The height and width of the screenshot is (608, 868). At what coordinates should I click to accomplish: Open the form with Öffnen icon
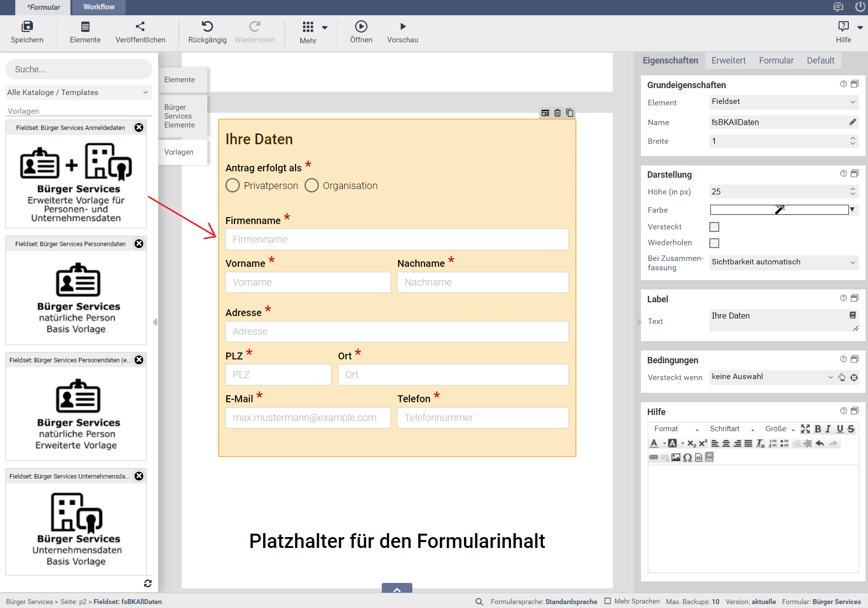[361, 27]
